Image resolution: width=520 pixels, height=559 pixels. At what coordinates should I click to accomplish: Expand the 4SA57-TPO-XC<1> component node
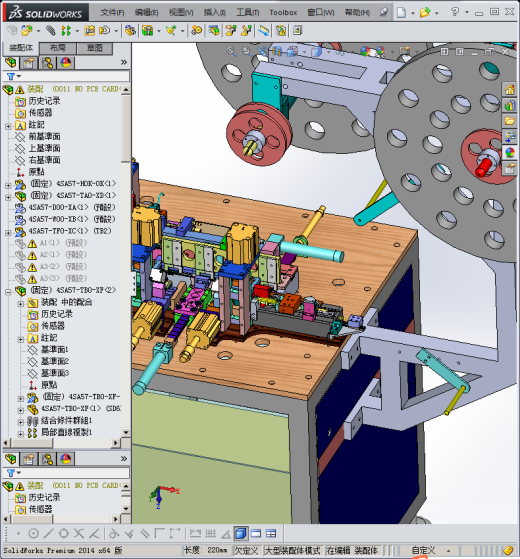tap(8, 232)
